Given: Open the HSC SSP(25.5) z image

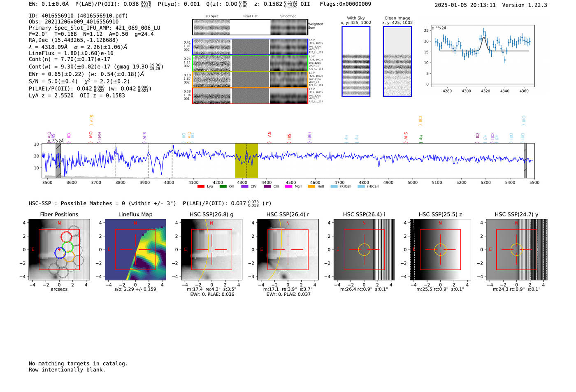Looking at the screenshot, I should [440, 250].
